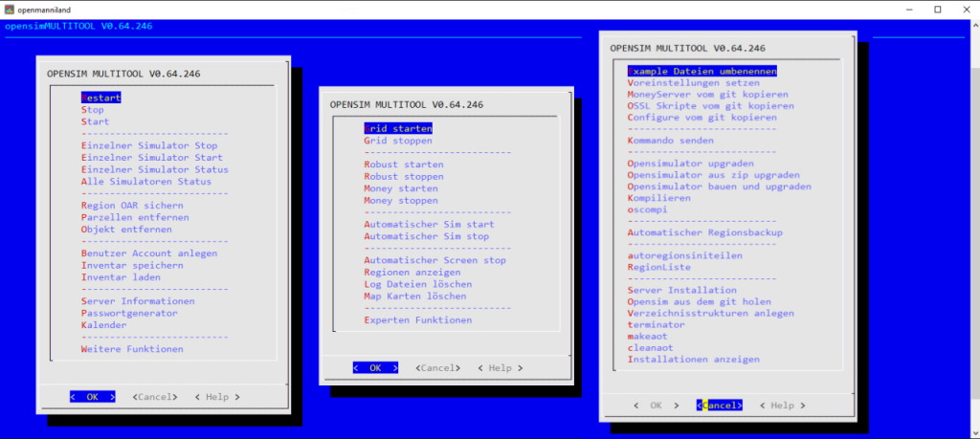
Task: Click Help in the left Restart dialog
Action: click(x=216, y=396)
